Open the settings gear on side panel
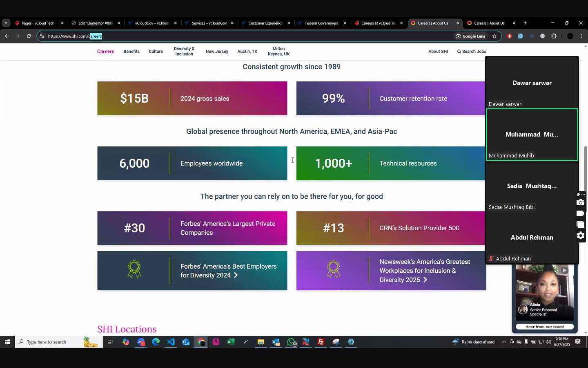Image resolution: width=588 pixels, height=368 pixels. [580, 236]
